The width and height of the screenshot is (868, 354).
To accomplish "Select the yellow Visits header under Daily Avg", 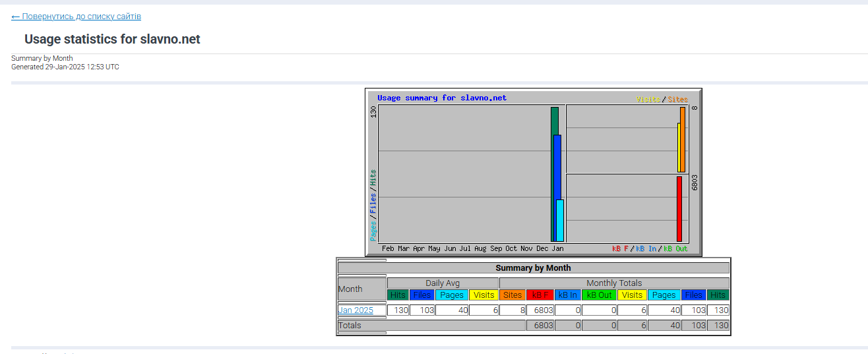I will (484, 295).
